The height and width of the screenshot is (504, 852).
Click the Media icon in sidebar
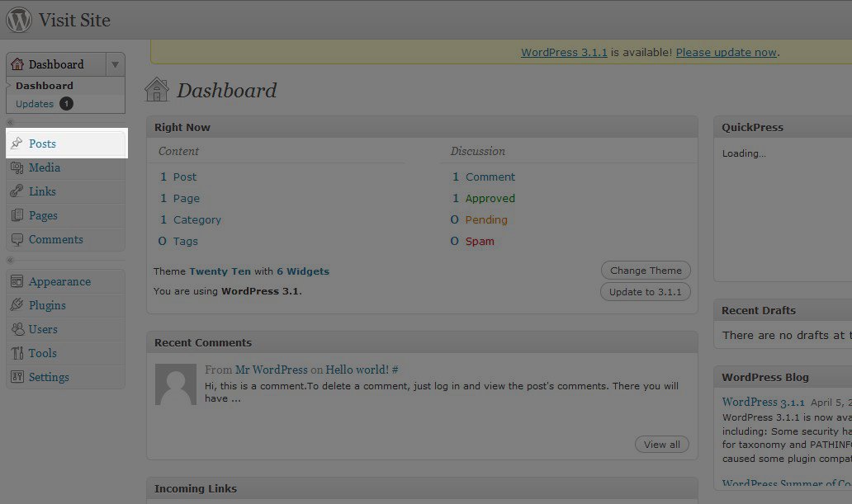click(x=17, y=167)
